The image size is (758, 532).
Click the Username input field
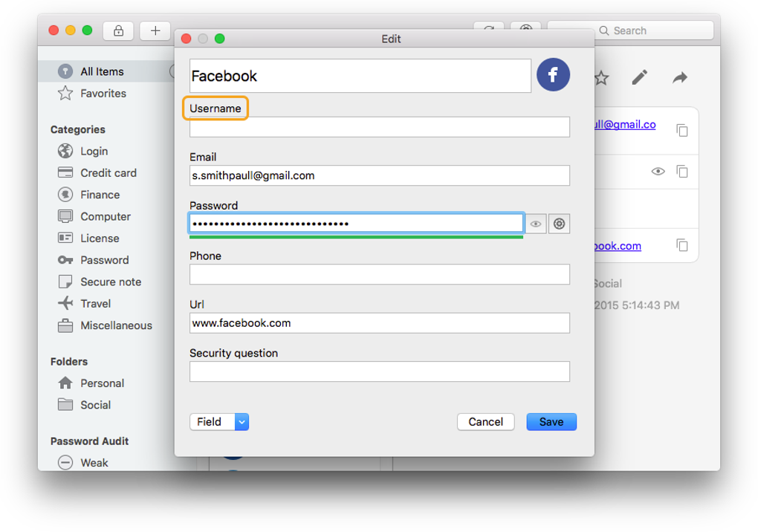(x=380, y=127)
